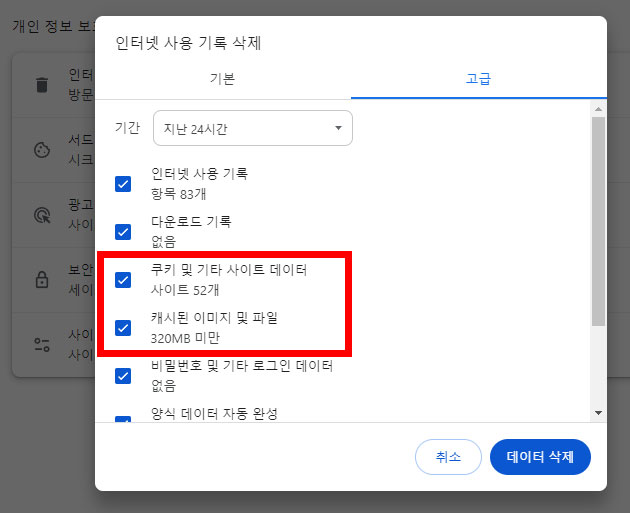This screenshot has width=630, height=513.
Task: Uncheck 비밀번호 및 기타 로그인 데이터
Action: [123, 376]
